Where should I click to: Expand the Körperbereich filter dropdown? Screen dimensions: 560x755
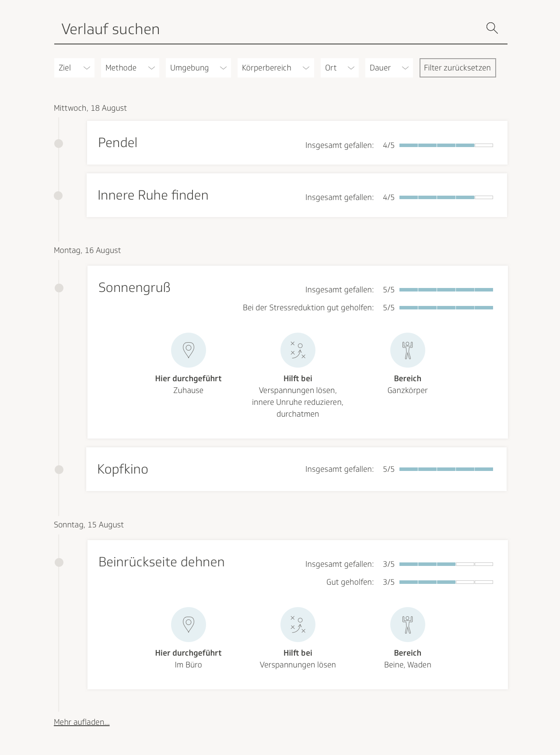[276, 68]
